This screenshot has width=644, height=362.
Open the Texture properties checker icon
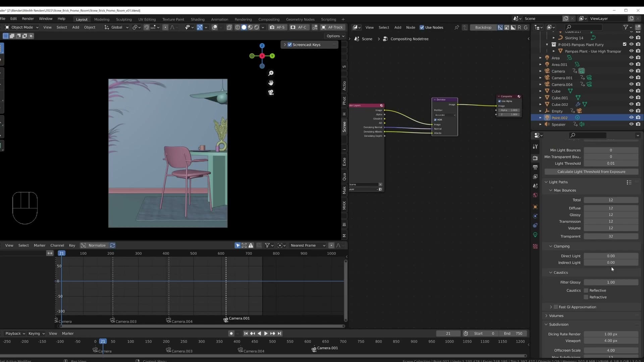pos(535,246)
